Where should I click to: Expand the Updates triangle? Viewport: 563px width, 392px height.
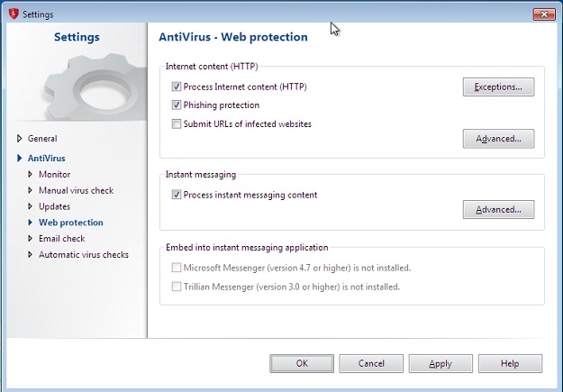pos(30,206)
